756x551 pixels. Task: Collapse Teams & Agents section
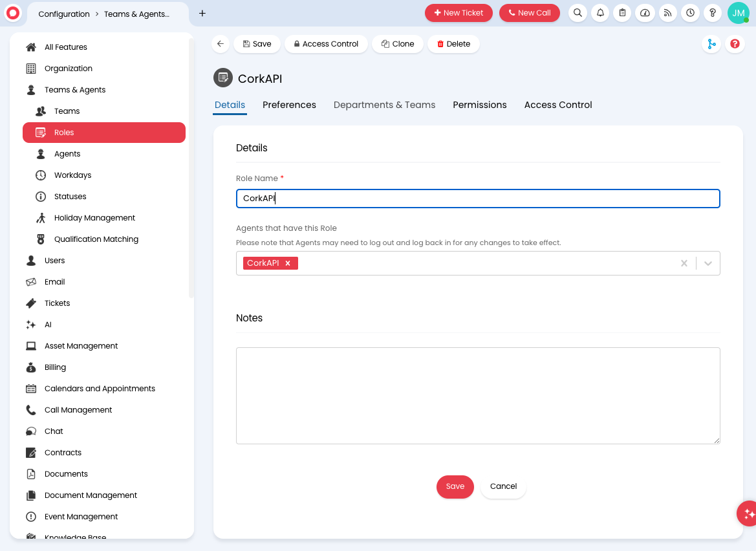point(104,90)
